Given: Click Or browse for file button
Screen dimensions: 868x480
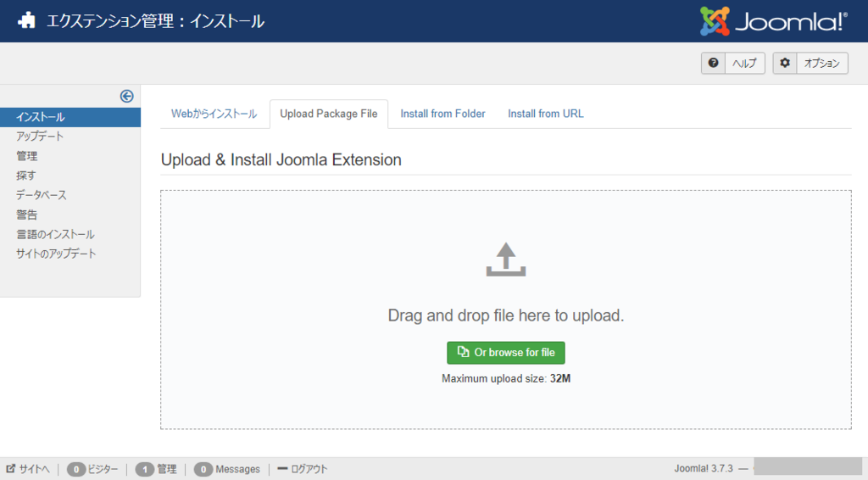Looking at the screenshot, I should point(506,353).
